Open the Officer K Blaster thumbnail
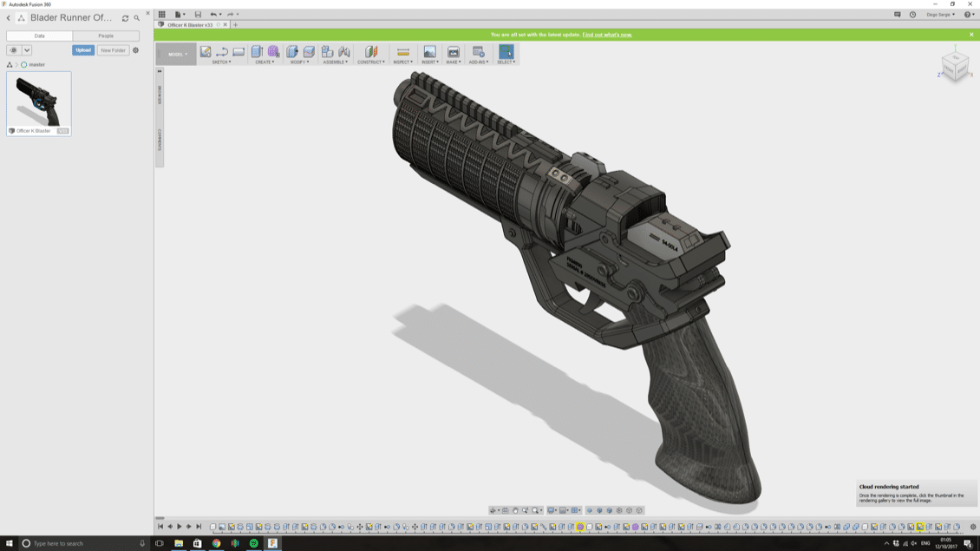 (x=39, y=100)
